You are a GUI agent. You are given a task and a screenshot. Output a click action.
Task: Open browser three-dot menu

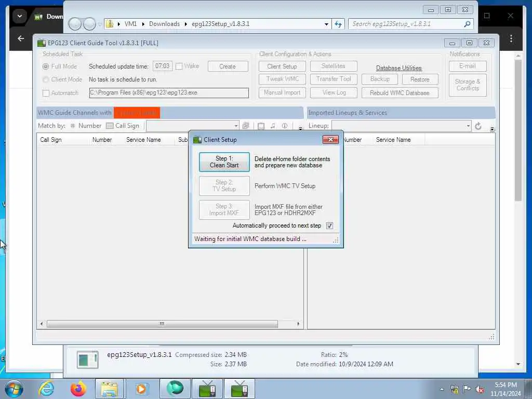(x=511, y=38)
